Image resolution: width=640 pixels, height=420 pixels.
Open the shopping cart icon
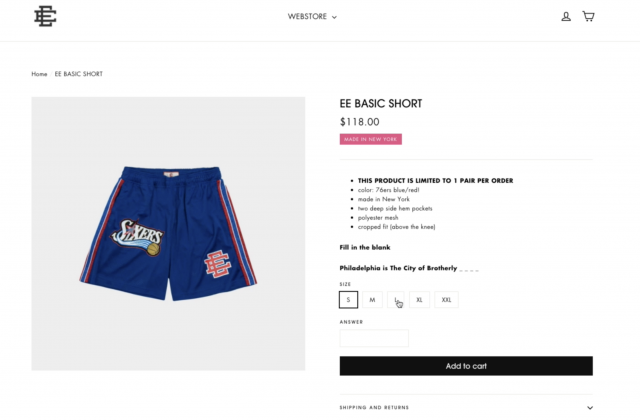(588, 16)
